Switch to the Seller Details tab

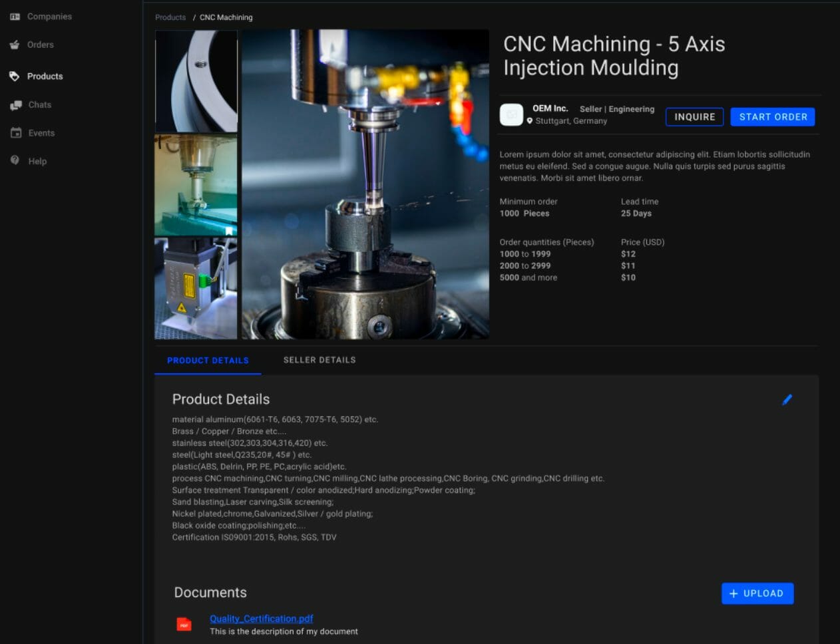click(x=319, y=360)
